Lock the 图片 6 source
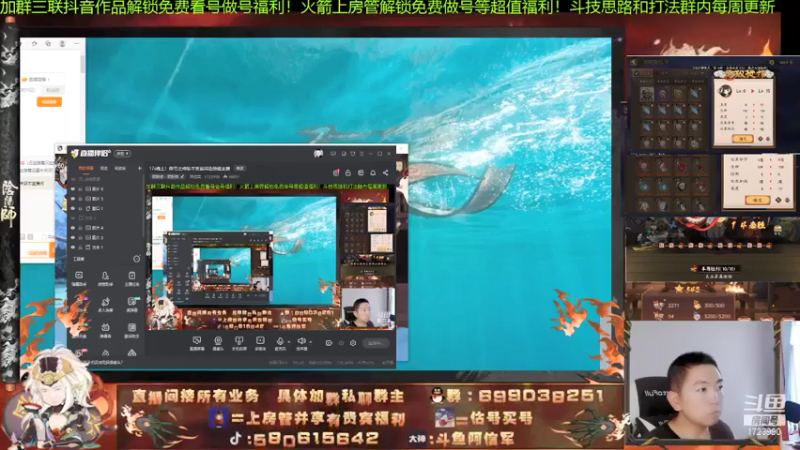Viewport: 800px width, 450px height. point(80,189)
